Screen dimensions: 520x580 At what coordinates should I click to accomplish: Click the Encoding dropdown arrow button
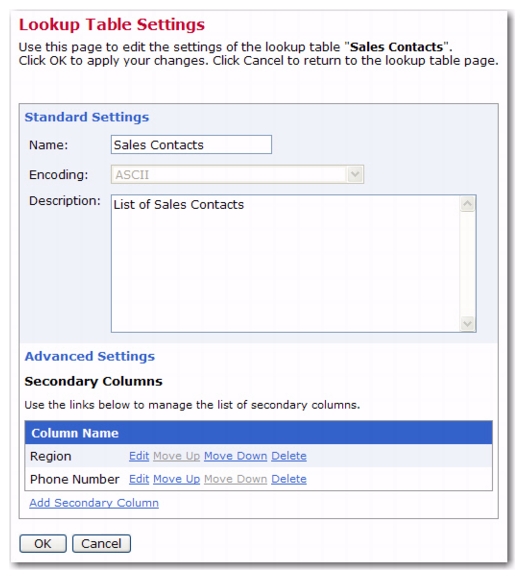pyautogui.click(x=355, y=174)
